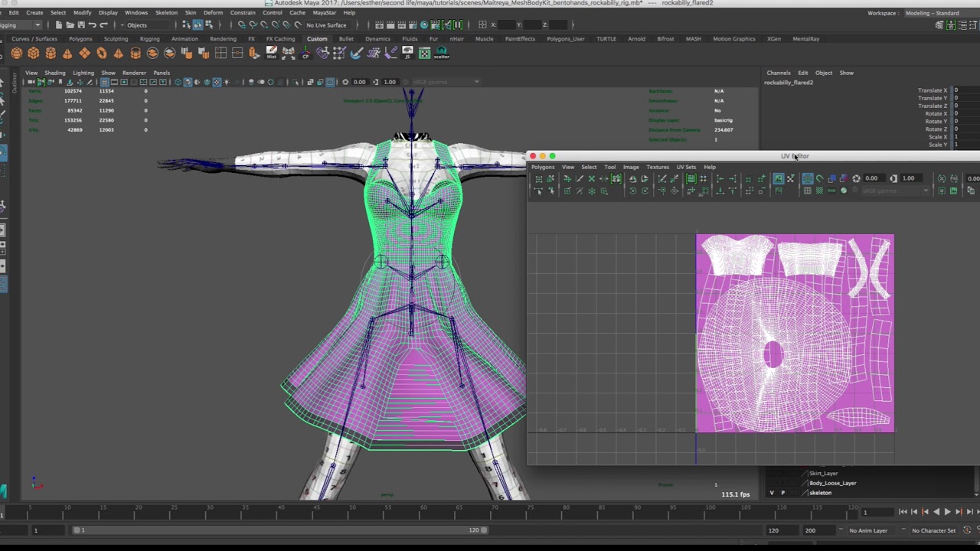Open the viewport Shading menu
This screenshot has width=980, height=551.
click(x=54, y=73)
